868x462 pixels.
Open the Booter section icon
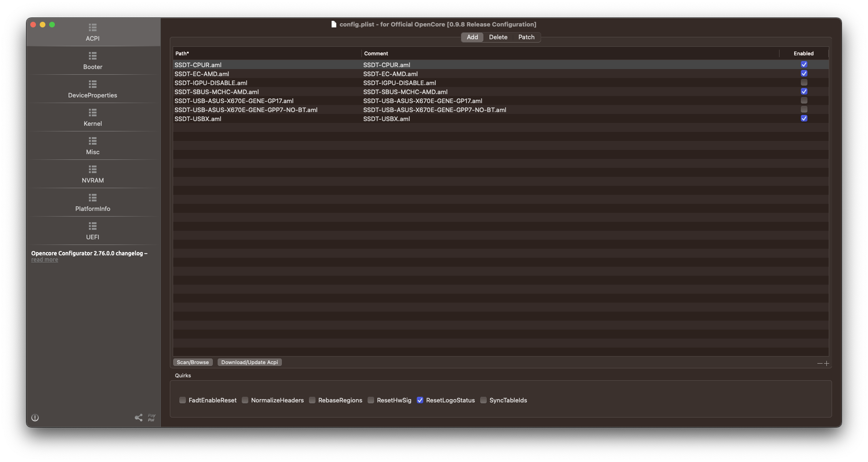pos(93,56)
